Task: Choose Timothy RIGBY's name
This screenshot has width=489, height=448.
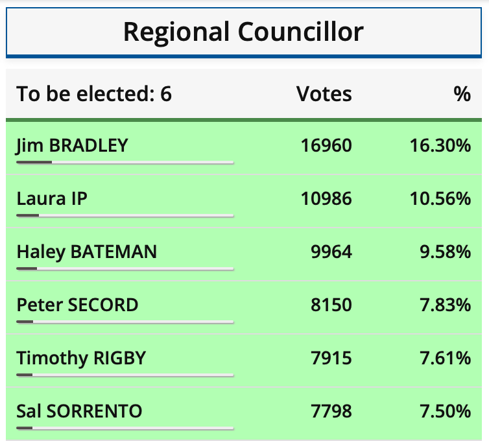Action: point(81,358)
